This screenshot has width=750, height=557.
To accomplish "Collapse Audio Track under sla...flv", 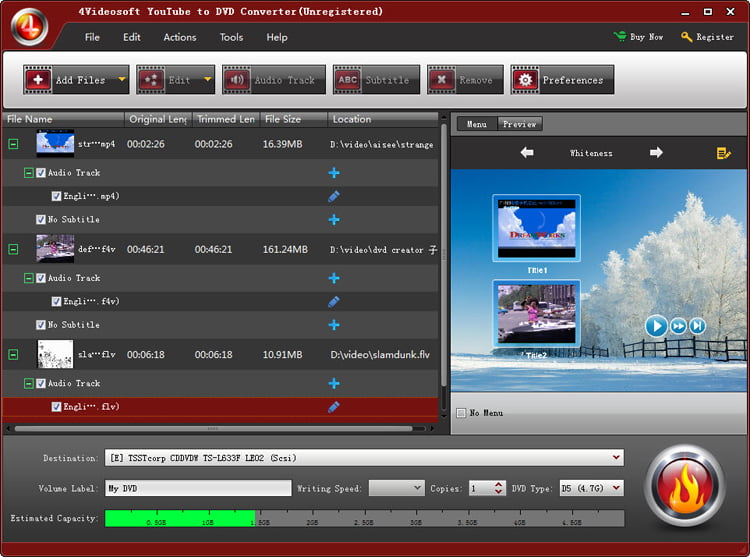I will (x=29, y=383).
